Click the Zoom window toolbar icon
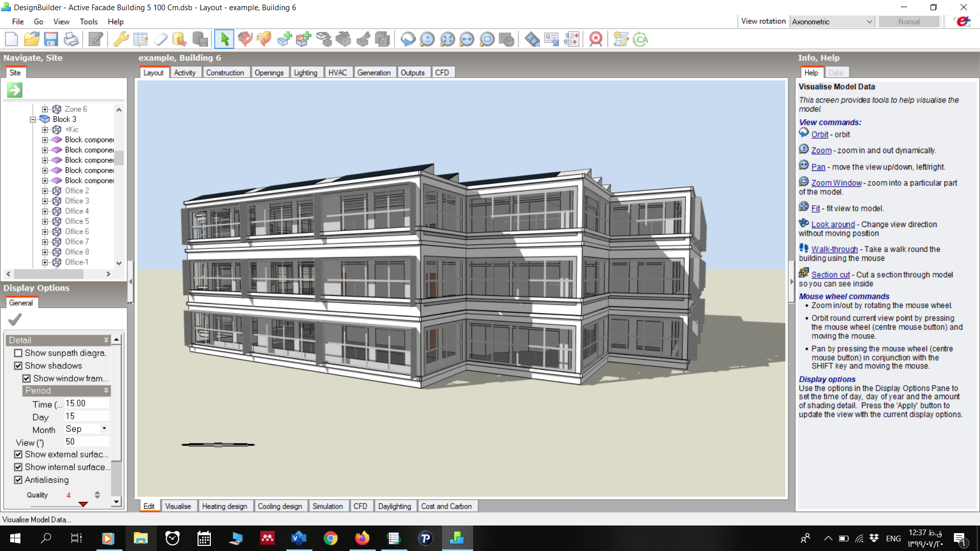This screenshot has height=551, width=980. [x=487, y=39]
